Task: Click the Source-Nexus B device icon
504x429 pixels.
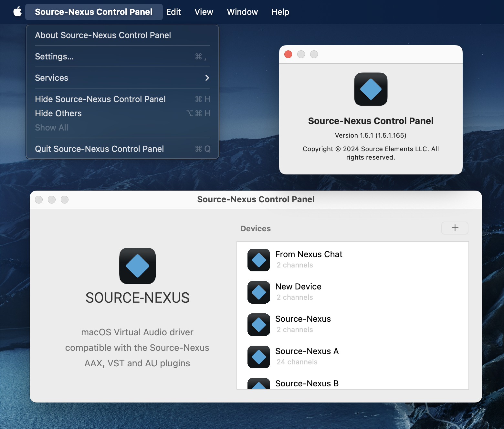Action: tap(258, 384)
